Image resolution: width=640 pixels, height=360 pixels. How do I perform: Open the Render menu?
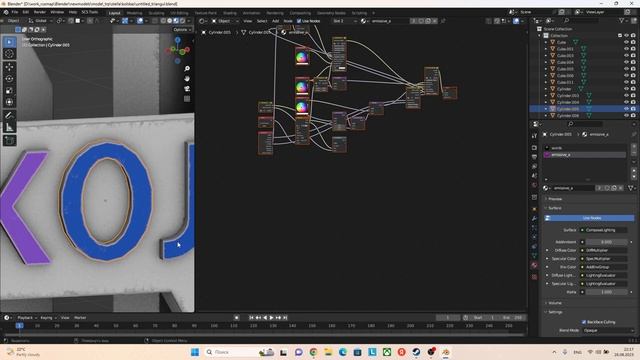click(40, 12)
